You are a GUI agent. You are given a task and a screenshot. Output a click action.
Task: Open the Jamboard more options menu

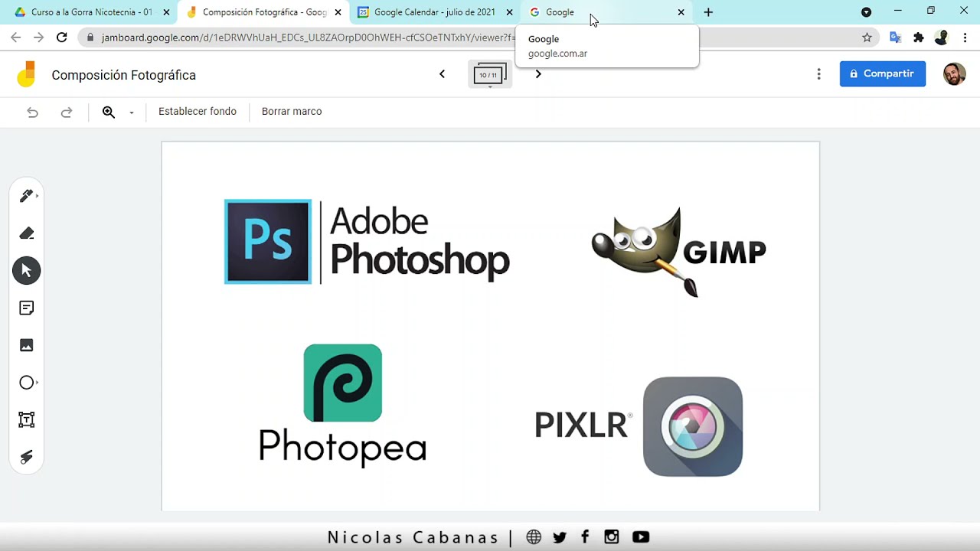click(x=818, y=74)
